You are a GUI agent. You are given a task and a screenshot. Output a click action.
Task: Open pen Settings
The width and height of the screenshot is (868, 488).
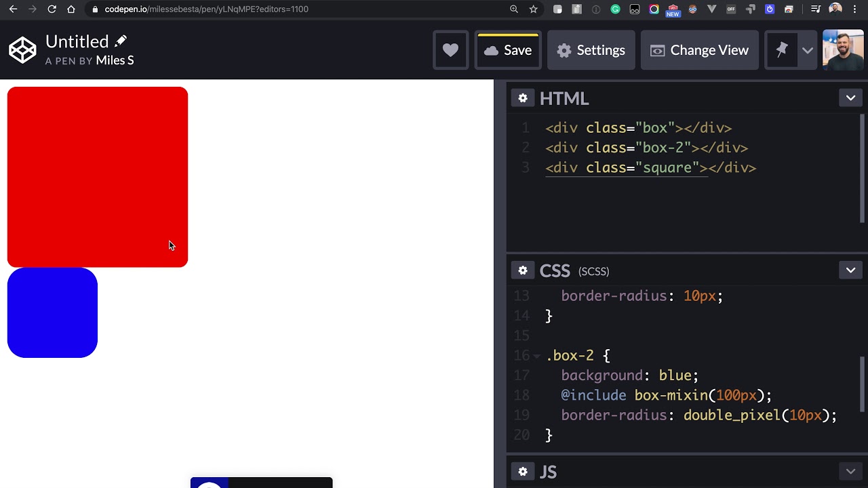click(x=591, y=50)
